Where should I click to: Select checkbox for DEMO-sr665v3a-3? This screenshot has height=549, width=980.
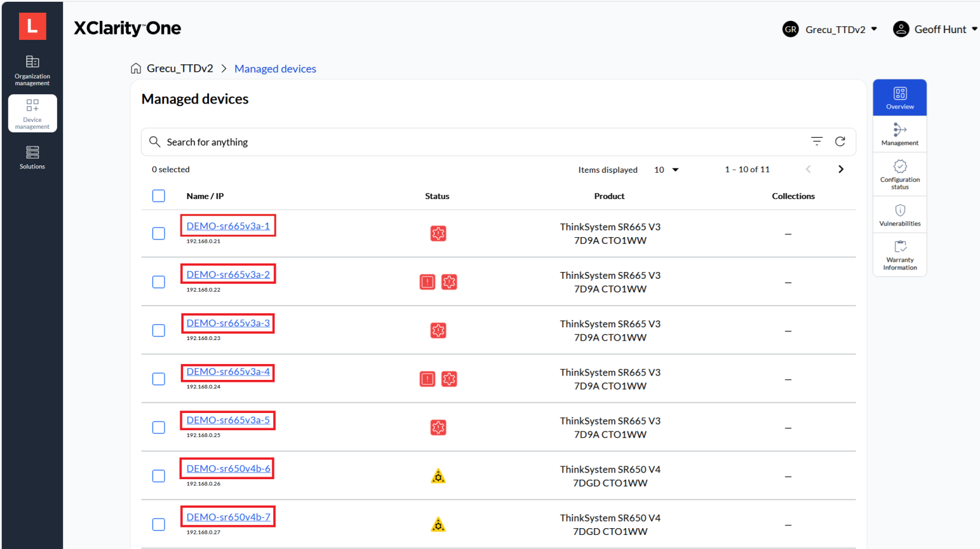(x=159, y=330)
